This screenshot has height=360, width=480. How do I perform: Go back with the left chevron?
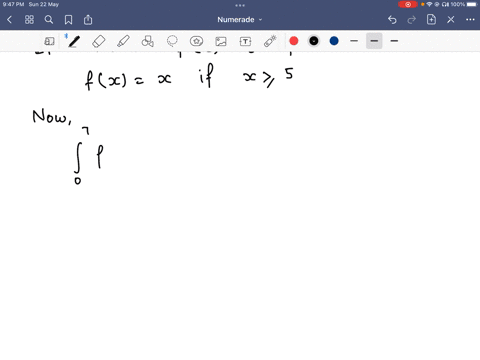[x=9, y=20]
